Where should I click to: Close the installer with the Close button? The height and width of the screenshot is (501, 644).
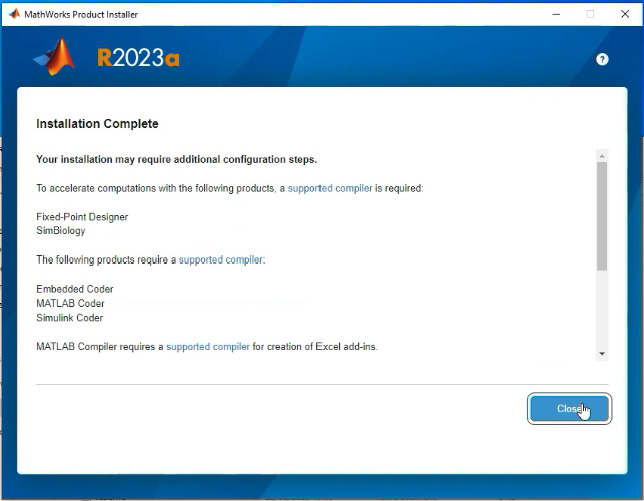(569, 409)
